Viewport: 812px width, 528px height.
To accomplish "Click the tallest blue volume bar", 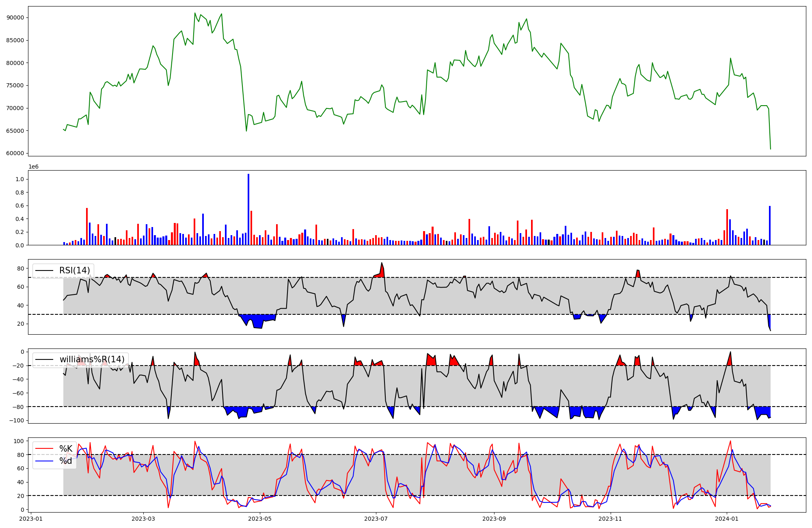I will (x=248, y=209).
